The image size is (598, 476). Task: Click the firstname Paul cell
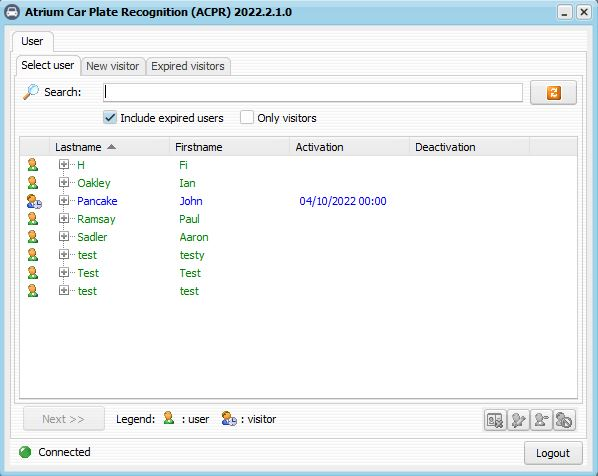click(190, 219)
